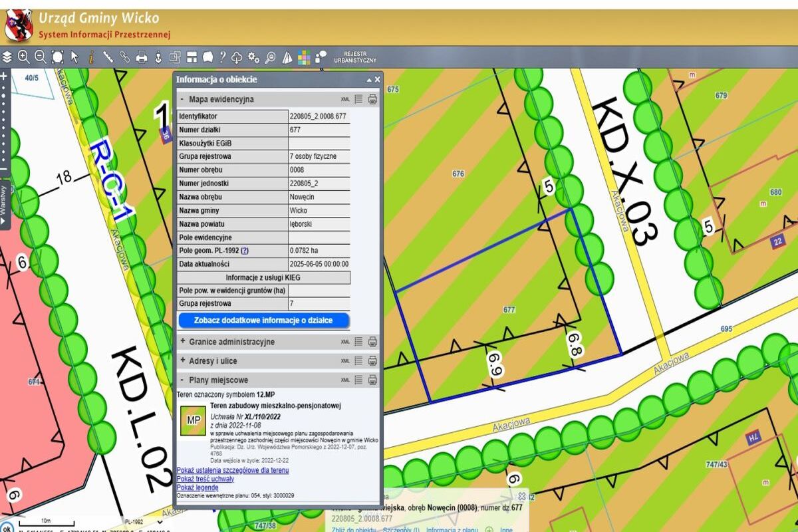Choose the arrow pointer selection tool
The image size is (798, 532).
point(74,57)
